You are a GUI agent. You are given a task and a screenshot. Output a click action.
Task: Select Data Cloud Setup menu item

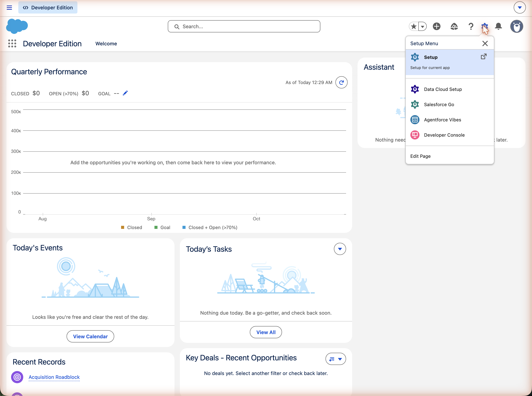point(449,89)
